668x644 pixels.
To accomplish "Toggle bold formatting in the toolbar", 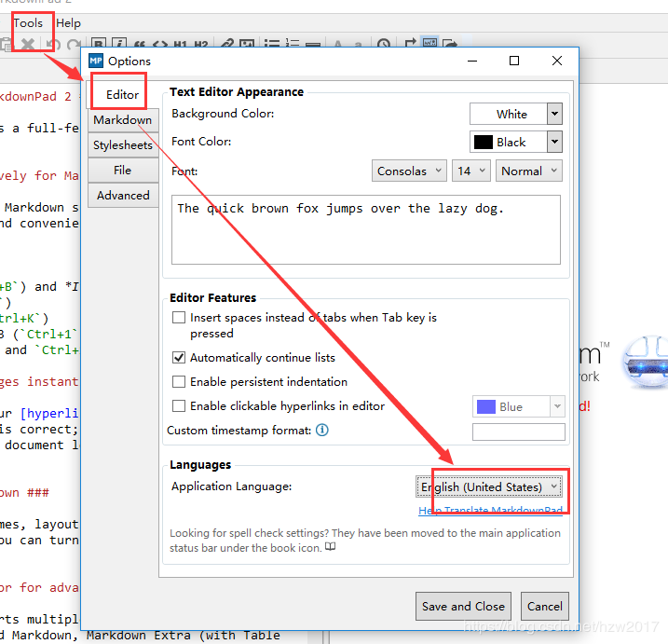I will pyautogui.click(x=97, y=44).
